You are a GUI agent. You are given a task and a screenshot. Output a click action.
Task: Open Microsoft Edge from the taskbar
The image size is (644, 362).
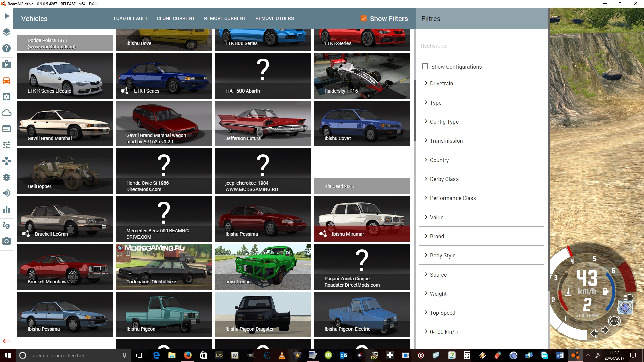pos(156,355)
